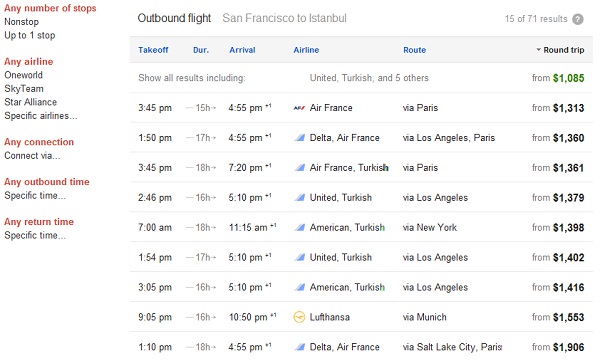
Task: Expand Specific airlines filter
Action: point(41,116)
